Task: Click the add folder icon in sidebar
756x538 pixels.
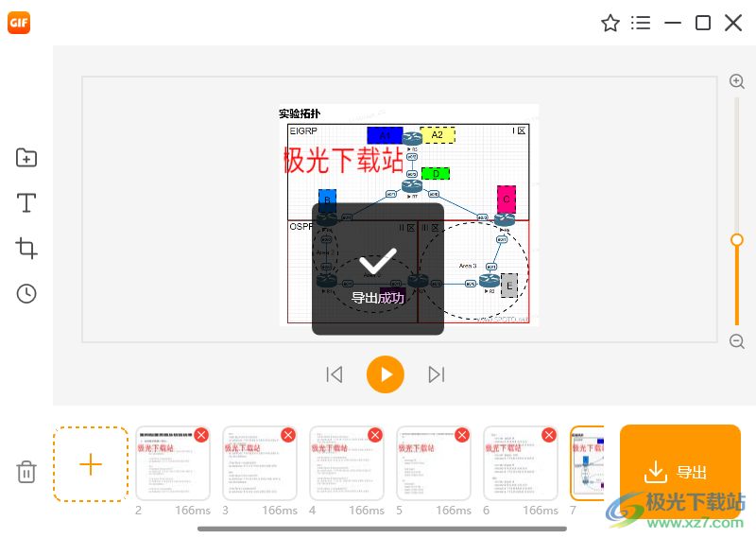Action: (26, 158)
